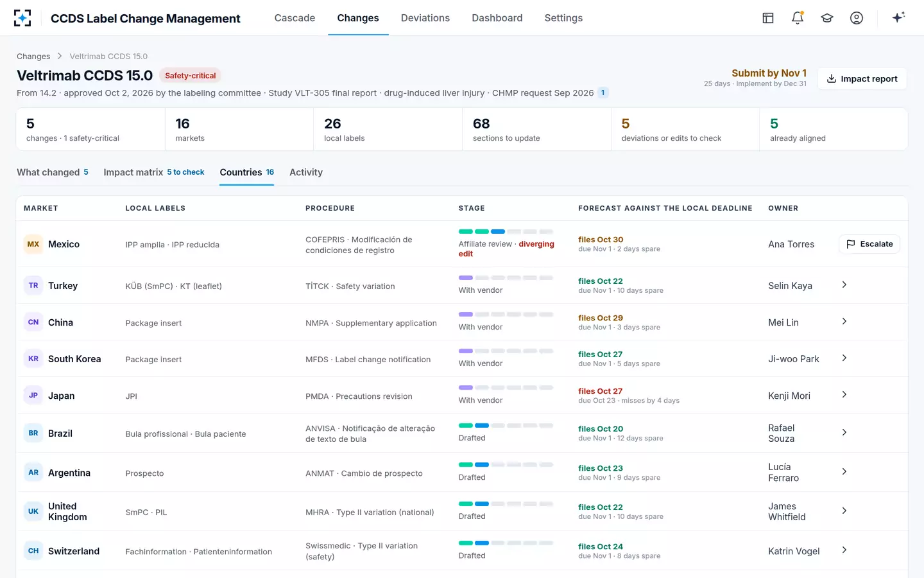Expand the China row chevron

(844, 321)
